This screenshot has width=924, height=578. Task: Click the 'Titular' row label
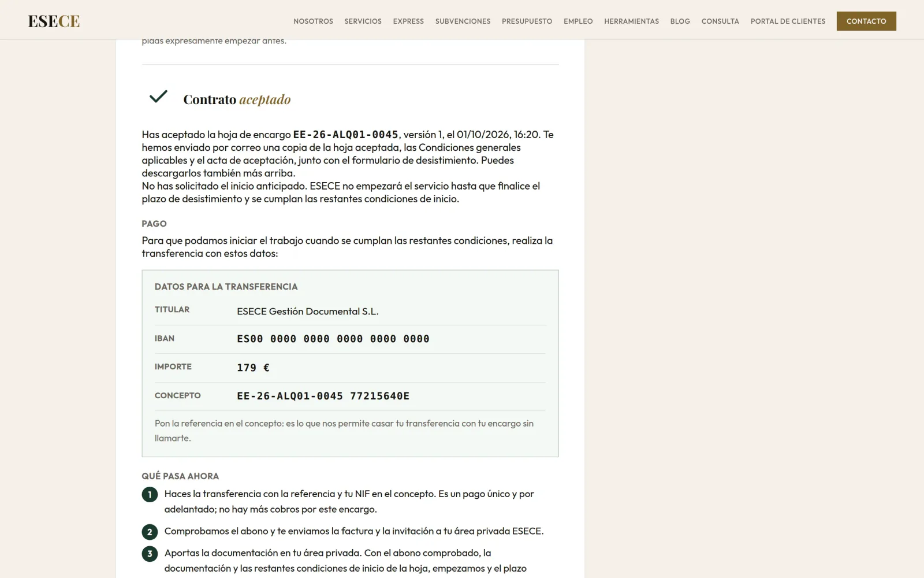[x=172, y=310]
